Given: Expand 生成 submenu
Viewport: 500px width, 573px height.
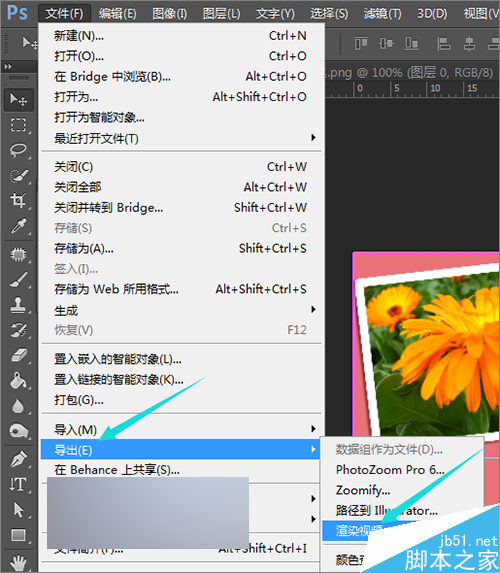Looking at the screenshot, I should (181, 310).
